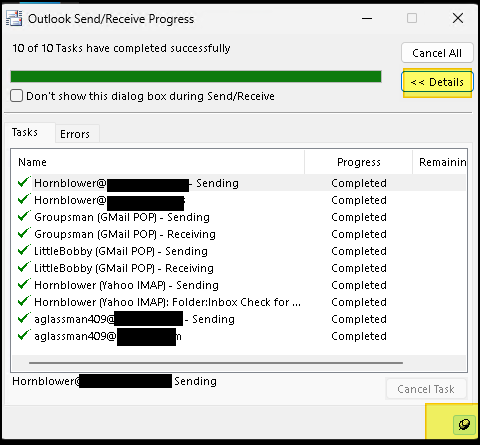Click the checkmark beside LittleBobby (GMail POP) - Sending
Image resolution: width=480 pixels, height=445 pixels.
tap(24, 250)
